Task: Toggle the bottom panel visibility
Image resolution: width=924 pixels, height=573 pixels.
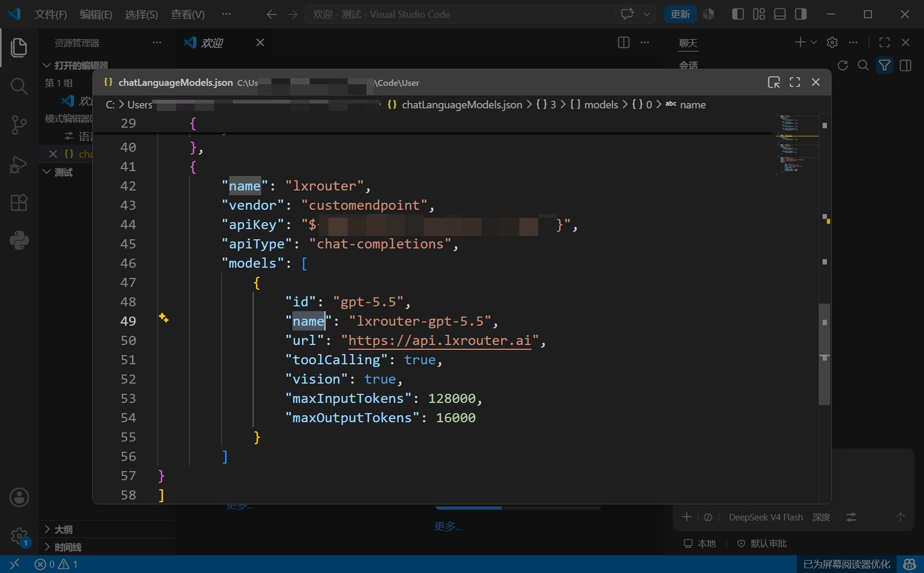Action: click(780, 14)
